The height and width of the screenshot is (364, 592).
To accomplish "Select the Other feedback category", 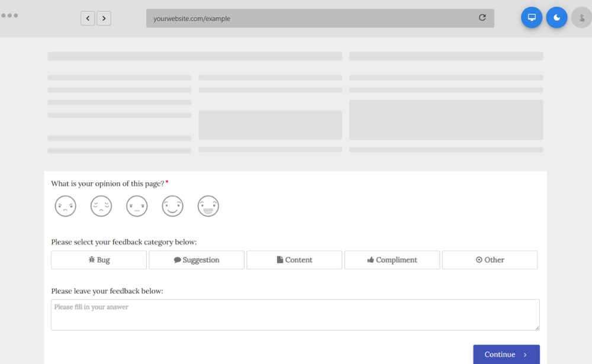I will [x=490, y=260].
